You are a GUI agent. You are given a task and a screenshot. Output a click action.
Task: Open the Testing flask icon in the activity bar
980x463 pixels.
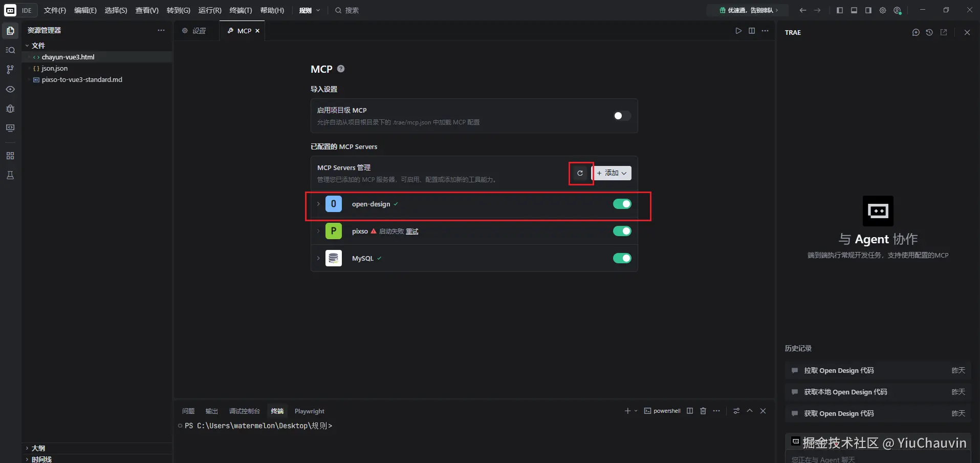click(x=10, y=175)
